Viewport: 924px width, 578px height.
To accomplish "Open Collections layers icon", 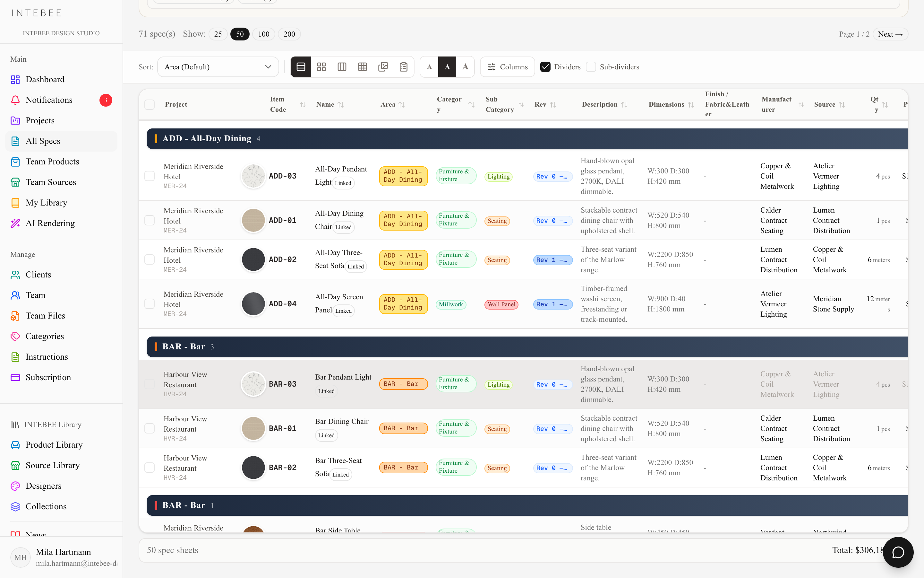I will [x=15, y=506].
